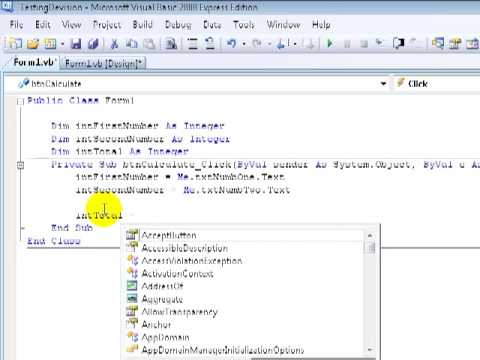Click the Paste toolbar icon
This screenshot has width=480, height=360.
click(149, 44)
